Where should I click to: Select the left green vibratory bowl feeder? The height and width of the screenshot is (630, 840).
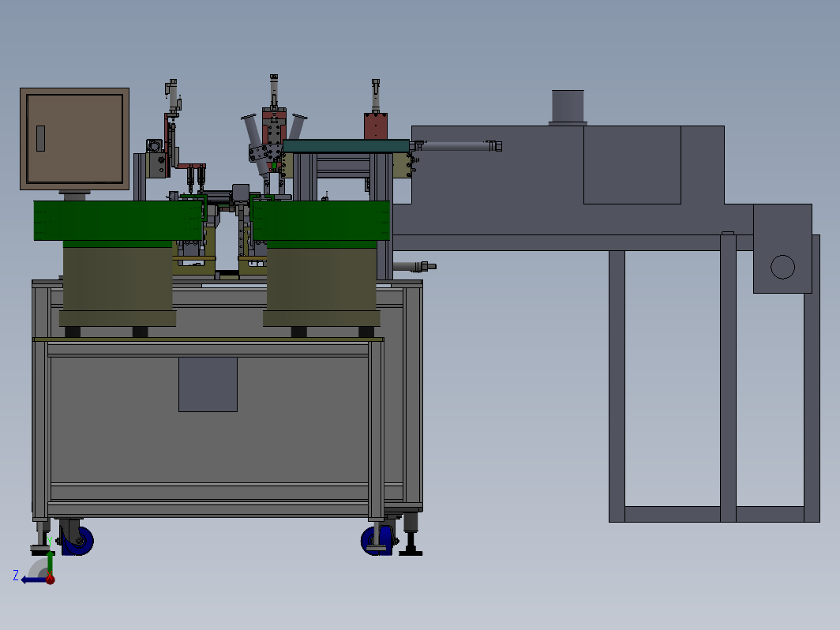click(x=118, y=221)
